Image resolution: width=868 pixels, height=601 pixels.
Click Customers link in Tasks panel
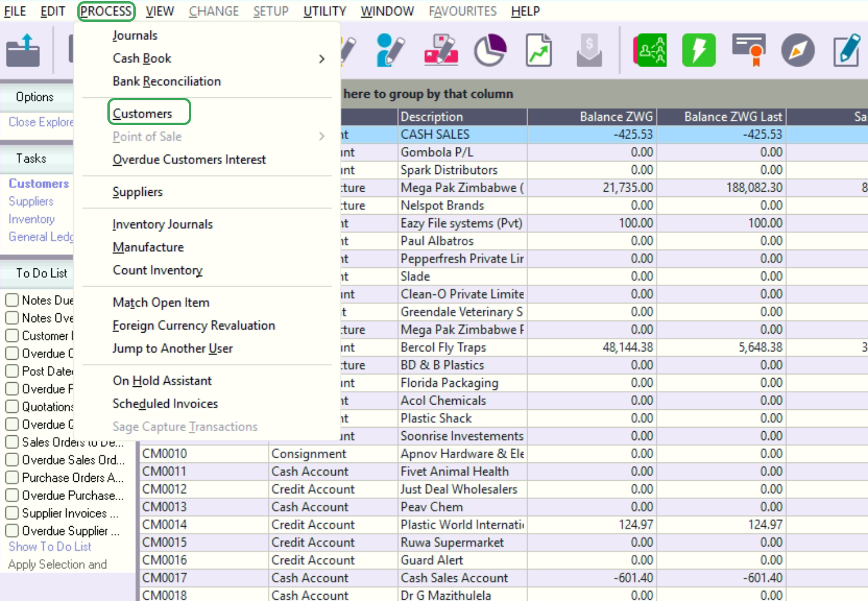tap(38, 183)
